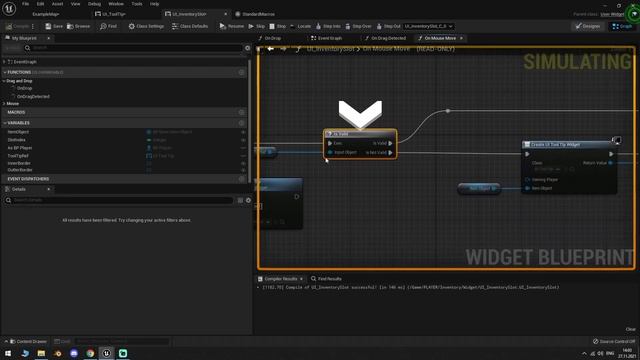
Task: Open the Edit menu
Action: click(40, 4)
